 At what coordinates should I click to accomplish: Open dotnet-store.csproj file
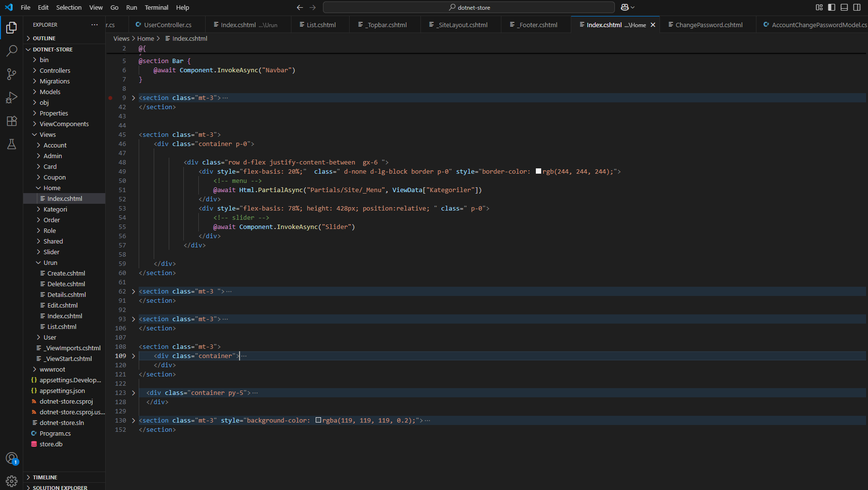[x=66, y=401]
